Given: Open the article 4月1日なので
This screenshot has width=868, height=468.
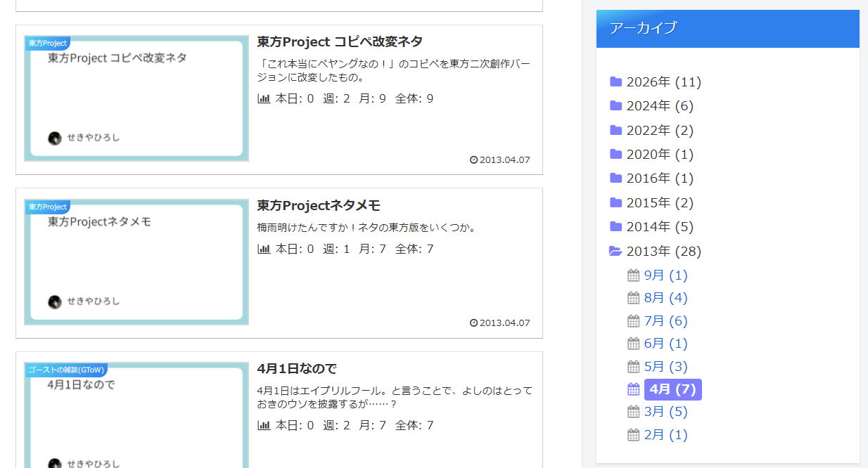Looking at the screenshot, I should pos(296,368).
